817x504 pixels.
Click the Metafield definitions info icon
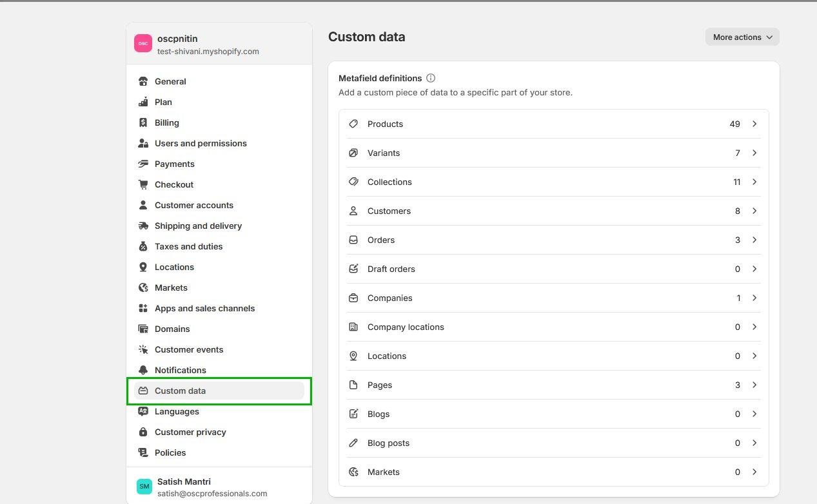(x=431, y=78)
